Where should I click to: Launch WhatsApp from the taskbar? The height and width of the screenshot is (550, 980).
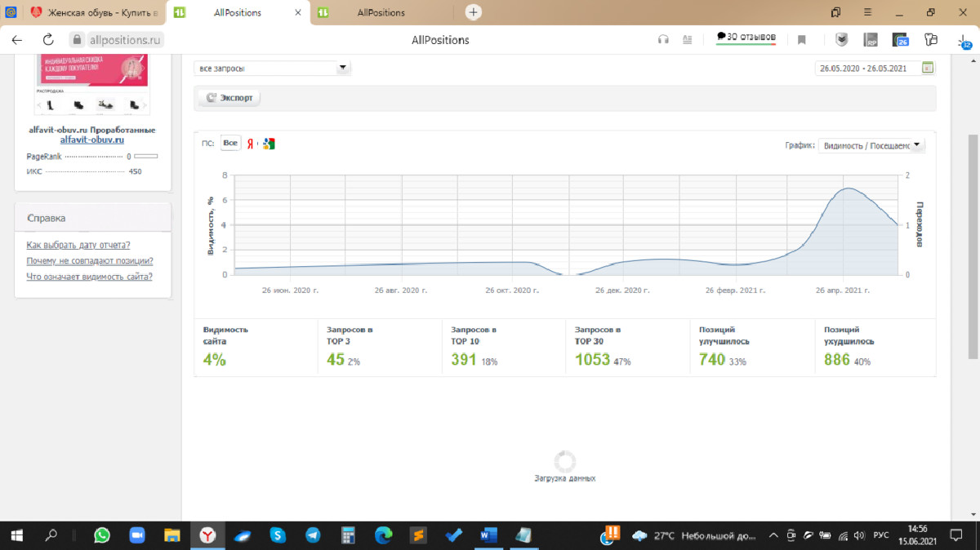pos(101,535)
